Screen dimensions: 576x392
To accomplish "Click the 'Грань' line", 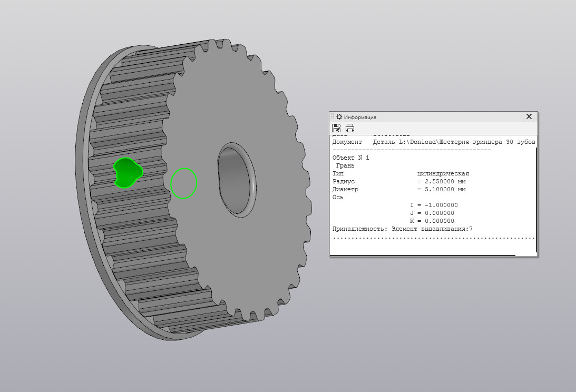I will tap(345, 165).
